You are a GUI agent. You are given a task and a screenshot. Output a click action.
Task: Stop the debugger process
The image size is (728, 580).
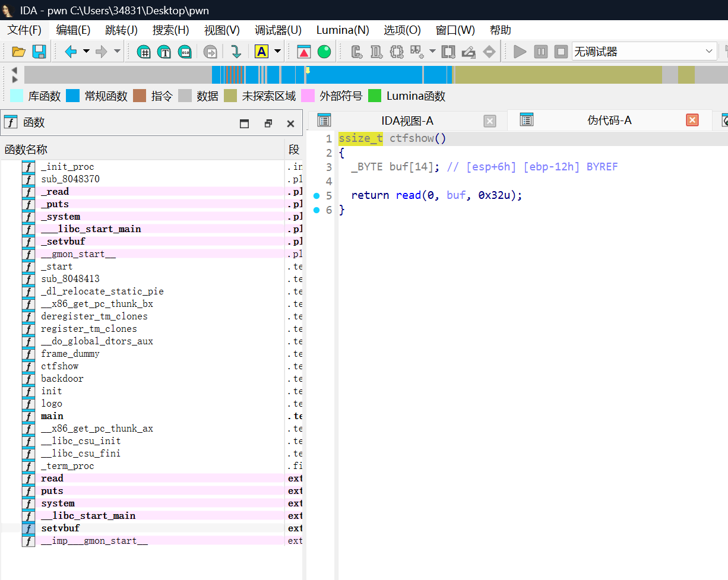click(561, 52)
